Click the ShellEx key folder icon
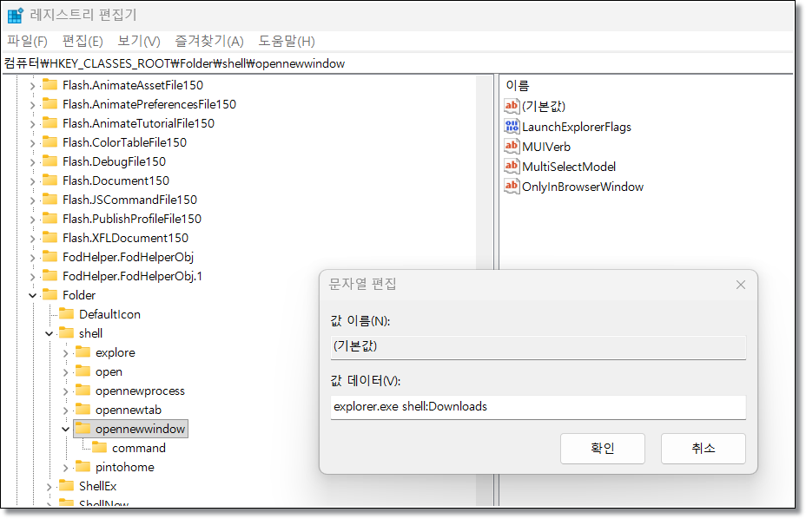The image size is (806, 532). (x=66, y=486)
